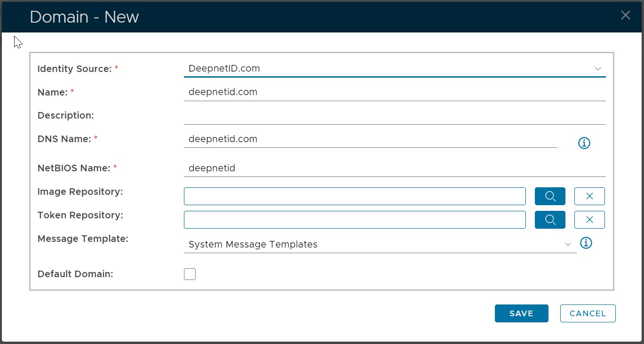
Task: Close the Domain - New dialog
Action: (625, 16)
